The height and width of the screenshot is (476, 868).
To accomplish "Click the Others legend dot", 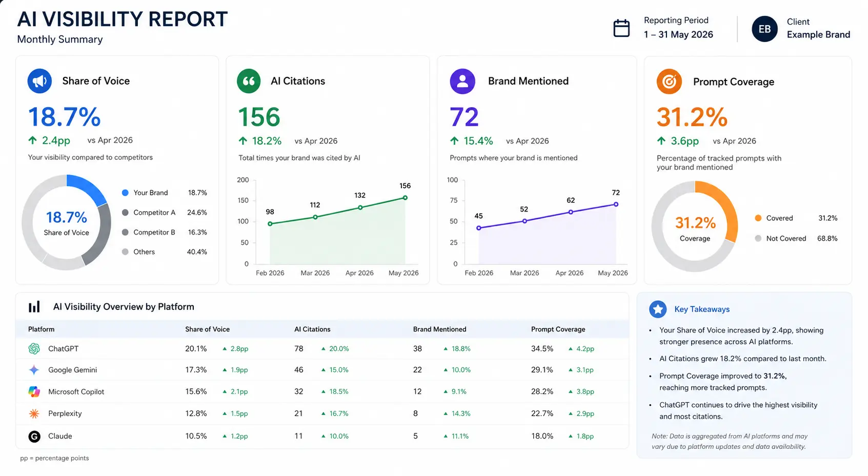I will (125, 252).
